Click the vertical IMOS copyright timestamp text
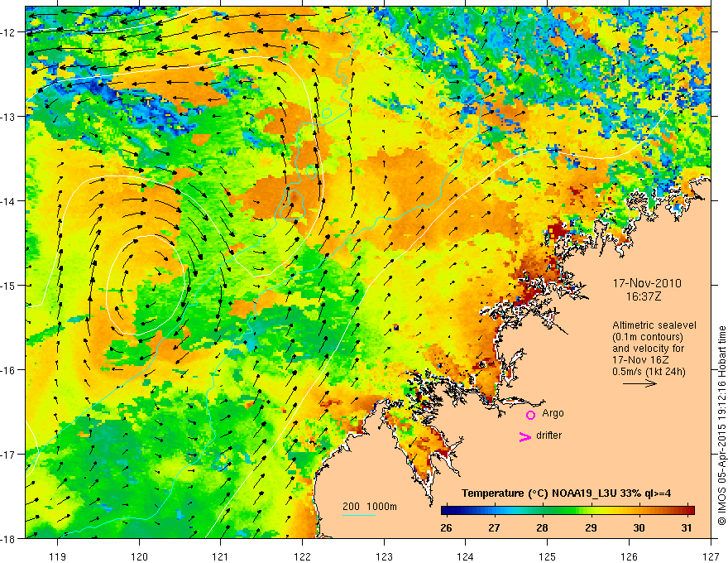The height and width of the screenshot is (563, 728). pos(722,426)
